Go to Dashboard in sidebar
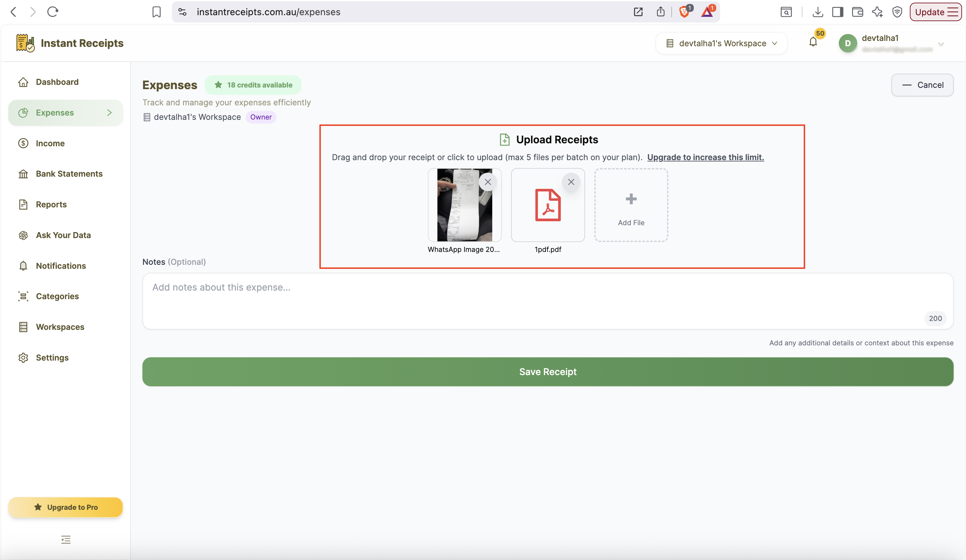 (x=65, y=82)
